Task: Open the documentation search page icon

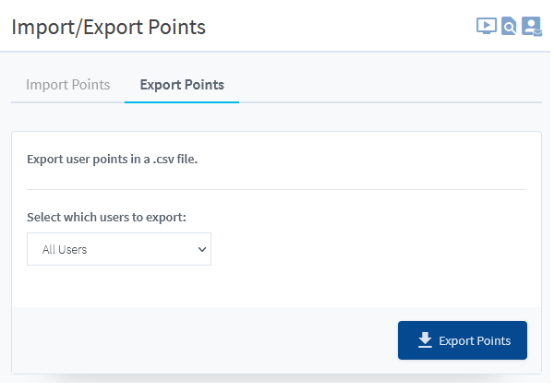Action: [x=509, y=26]
